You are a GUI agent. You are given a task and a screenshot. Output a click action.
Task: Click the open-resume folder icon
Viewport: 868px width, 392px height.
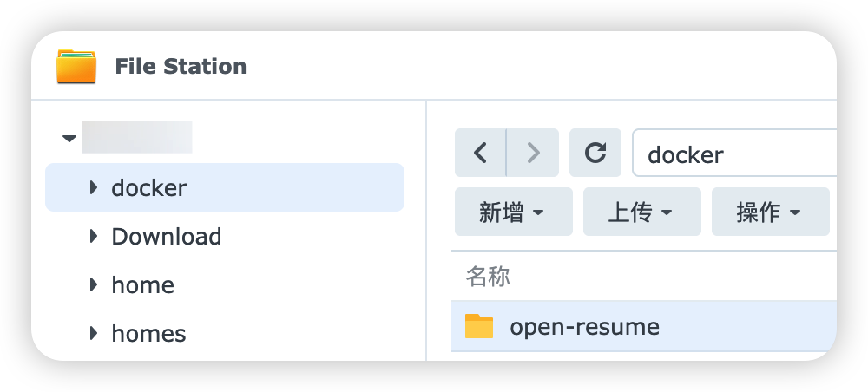pyautogui.click(x=478, y=327)
